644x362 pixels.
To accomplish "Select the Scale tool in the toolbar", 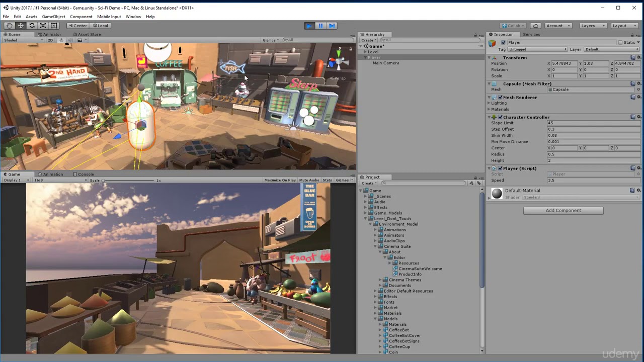I will (43, 26).
